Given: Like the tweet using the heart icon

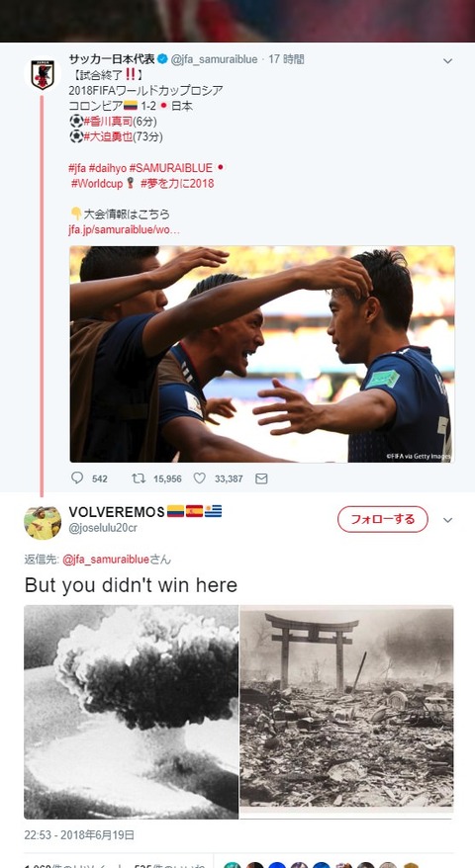Looking at the screenshot, I should tap(200, 477).
